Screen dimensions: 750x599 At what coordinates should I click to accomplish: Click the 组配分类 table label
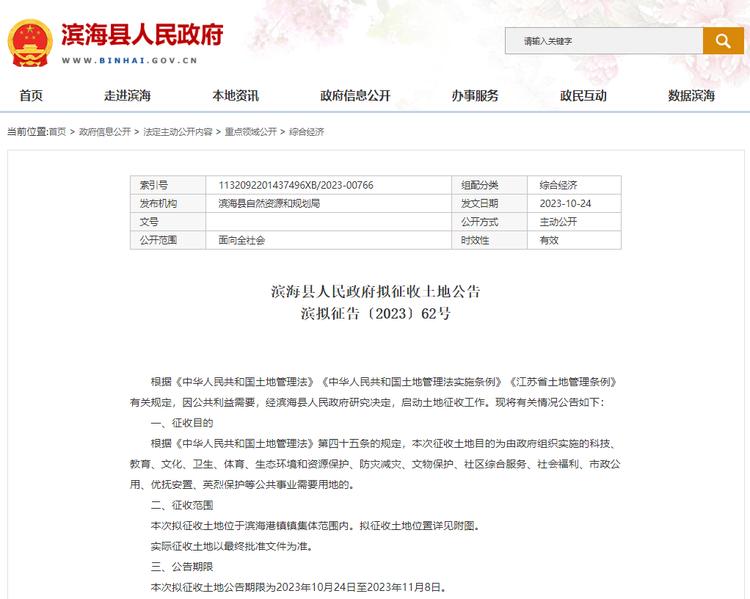pos(480,185)
